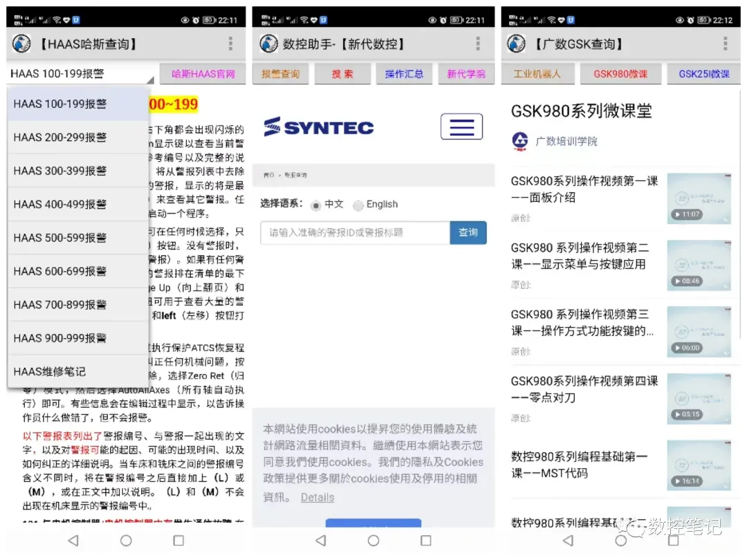747x560 pixels.
Task: Play GSK980 第二课 显示菜单 video thumbnail
Action: [x=699, y=265]
